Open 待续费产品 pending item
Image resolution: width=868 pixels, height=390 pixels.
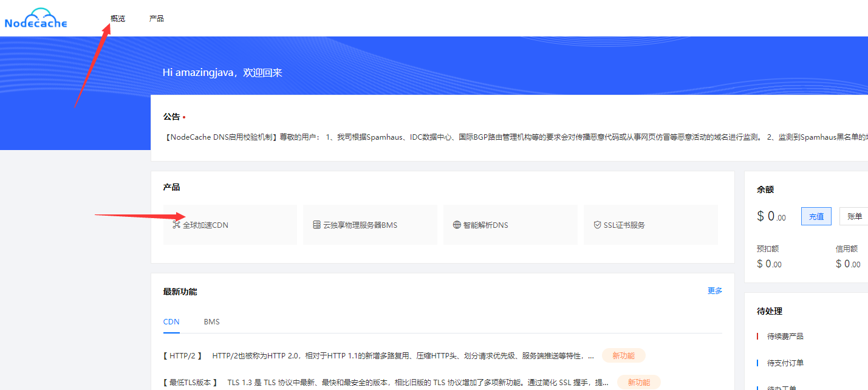(x=785, y=337)
